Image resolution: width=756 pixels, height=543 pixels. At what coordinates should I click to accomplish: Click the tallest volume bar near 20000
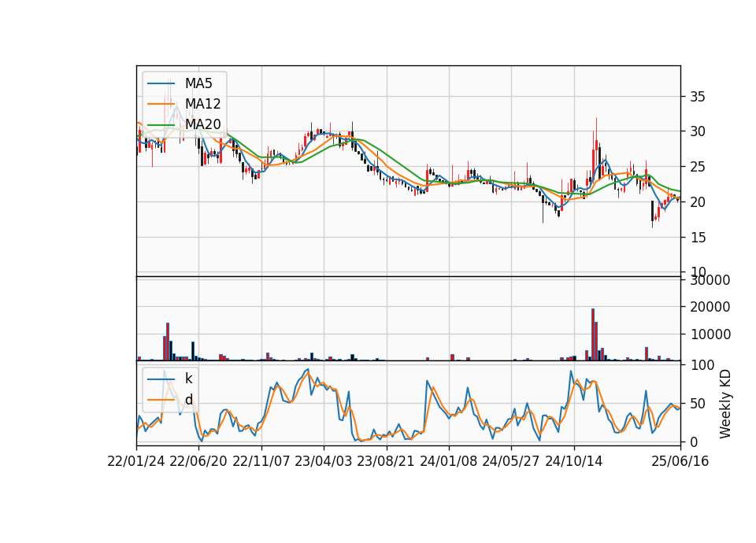click(593, 334)
